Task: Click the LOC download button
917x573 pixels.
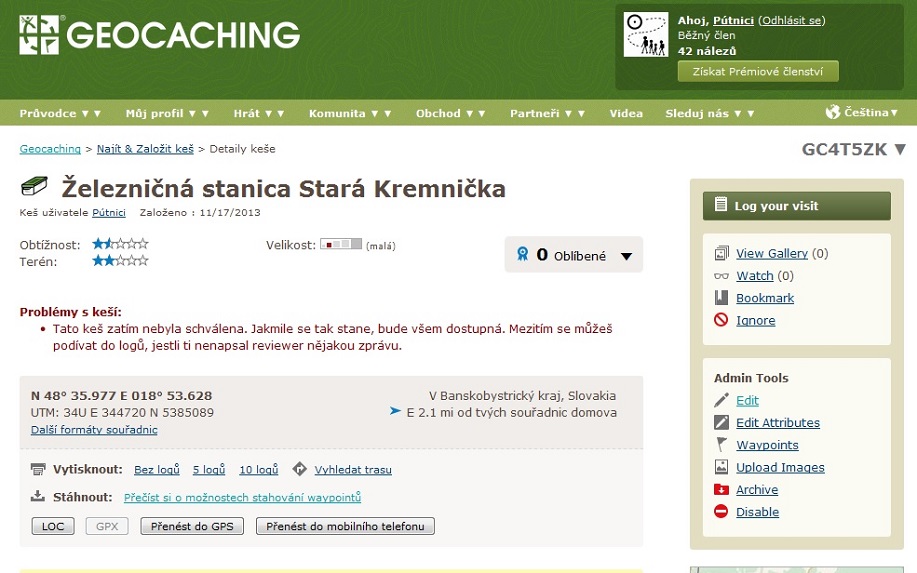Action: coord(53,526)
